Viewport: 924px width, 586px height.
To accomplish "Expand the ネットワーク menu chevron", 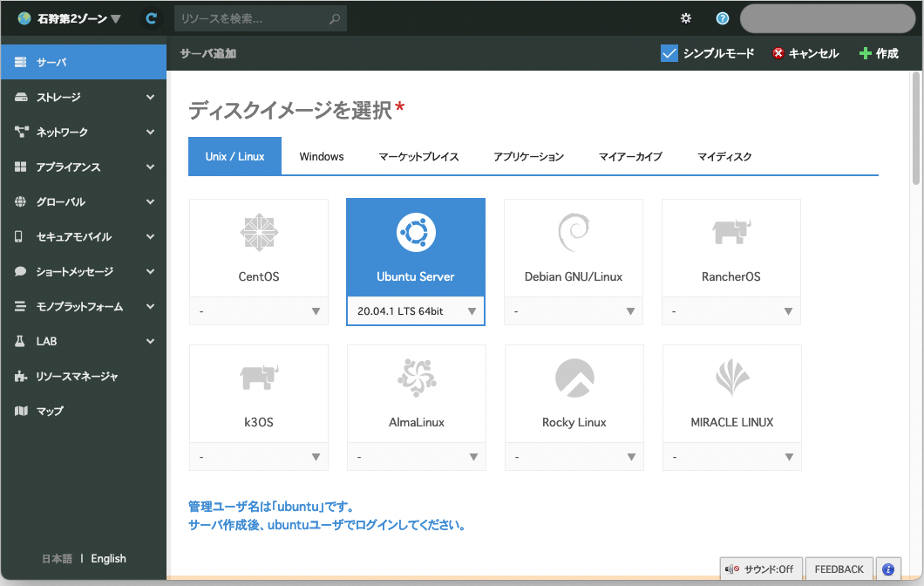I will tap(151, 132).
